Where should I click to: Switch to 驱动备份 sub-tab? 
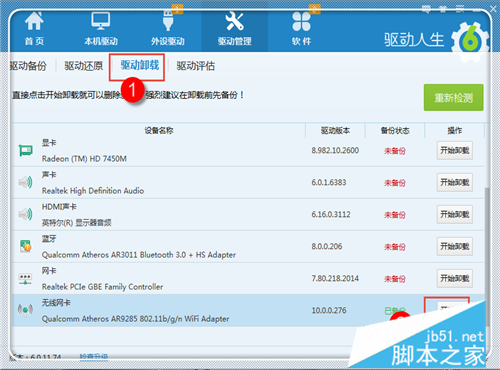[28, 66]
